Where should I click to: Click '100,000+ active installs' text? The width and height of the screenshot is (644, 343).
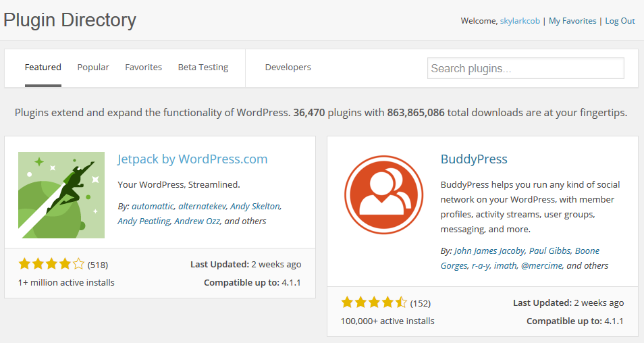[387, 321]
